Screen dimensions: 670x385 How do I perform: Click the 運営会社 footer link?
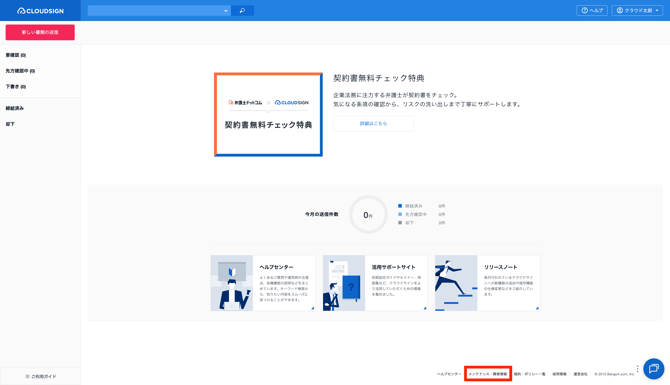580,374
